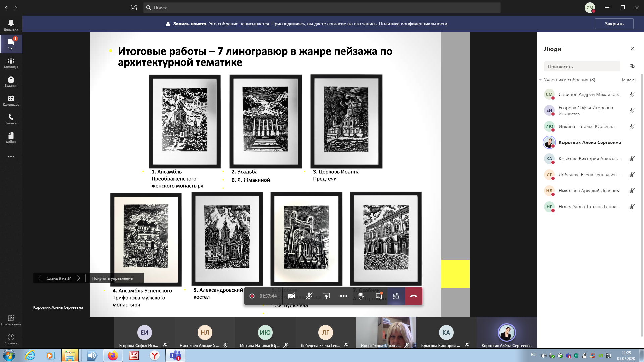The image size is (644, 362).
Task: Go forward with the right arrow
Action: [x=16, y=8]
